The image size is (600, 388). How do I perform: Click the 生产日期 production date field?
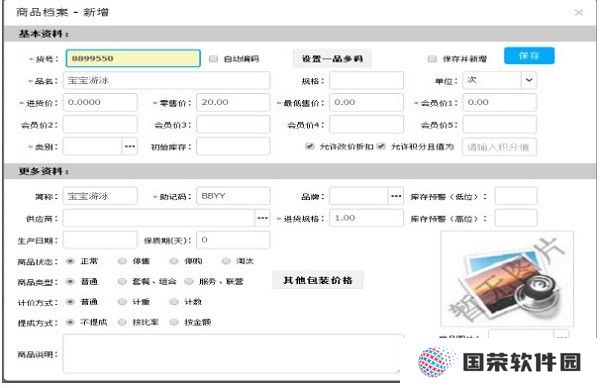point(100,240)
